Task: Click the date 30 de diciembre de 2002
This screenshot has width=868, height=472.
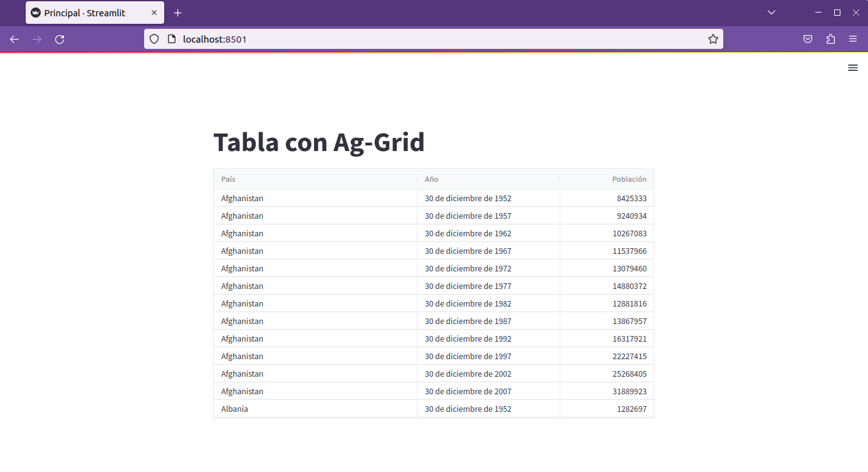Action: click(x=468, y=374)
